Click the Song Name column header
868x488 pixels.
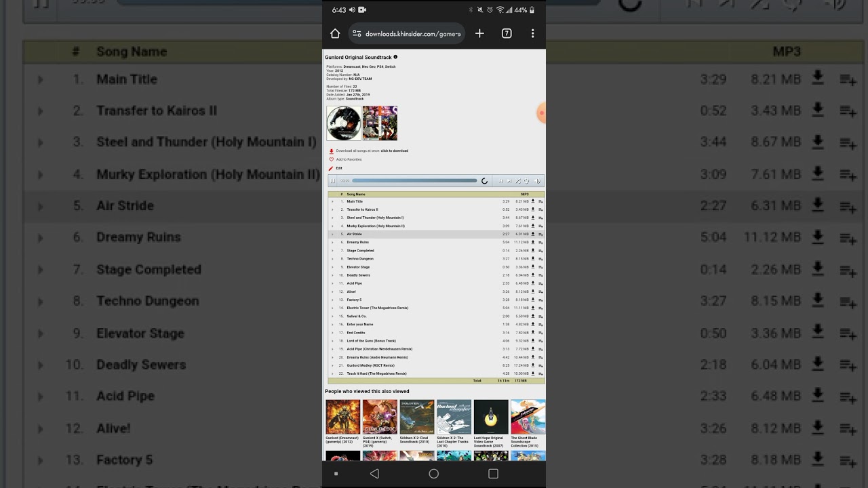coord(356,194)
